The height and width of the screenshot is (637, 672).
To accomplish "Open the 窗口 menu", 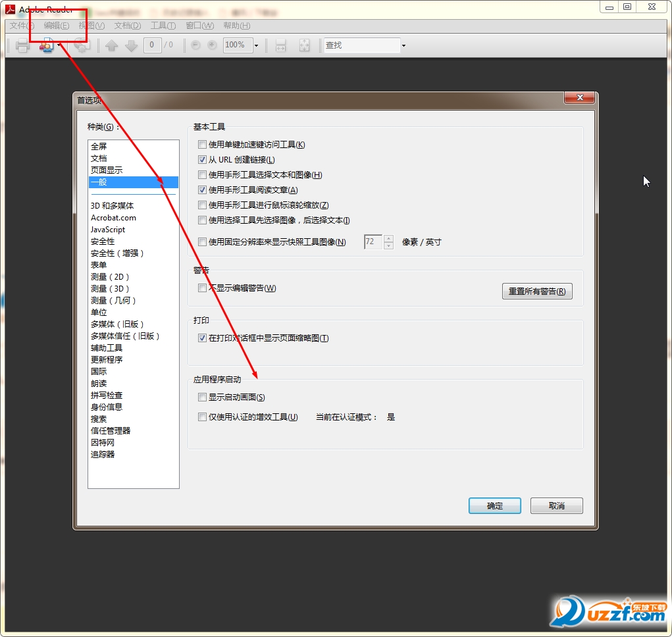I will pos(199,26).
